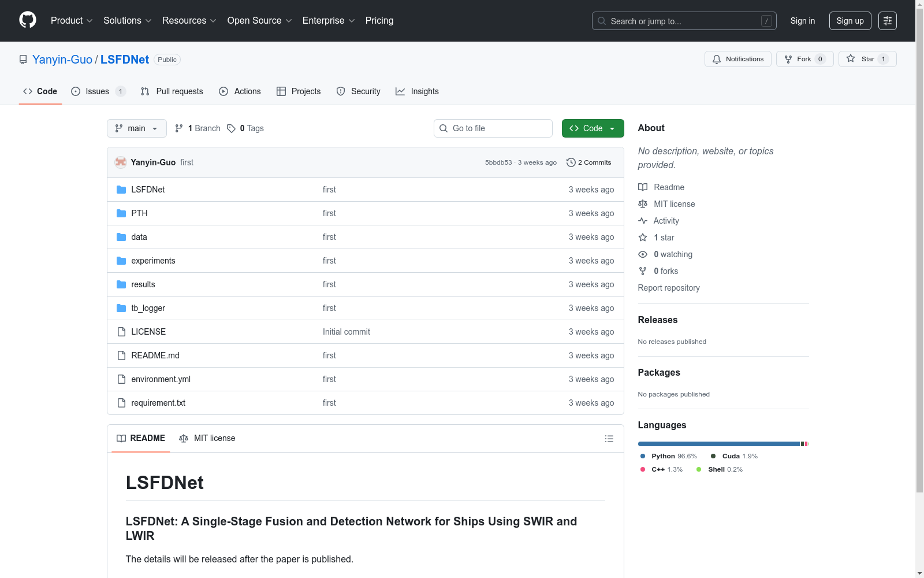Open the Packages heading link

click(x=659, y=372)
